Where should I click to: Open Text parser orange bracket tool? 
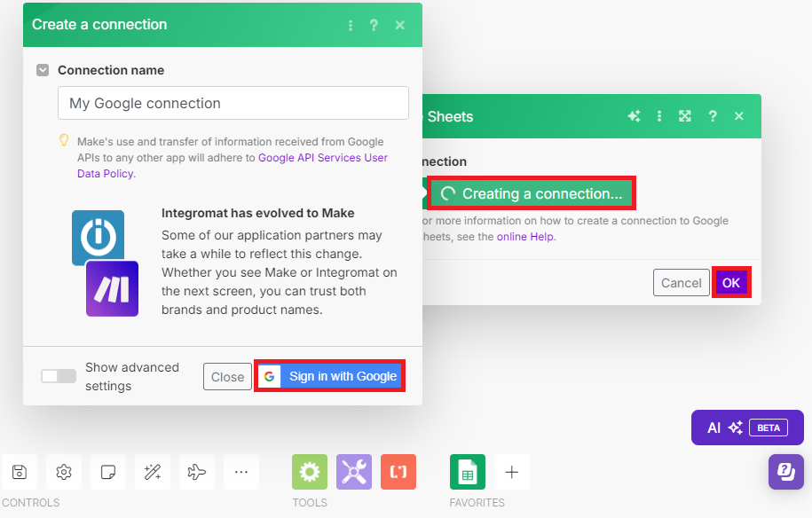click(398, 472)
